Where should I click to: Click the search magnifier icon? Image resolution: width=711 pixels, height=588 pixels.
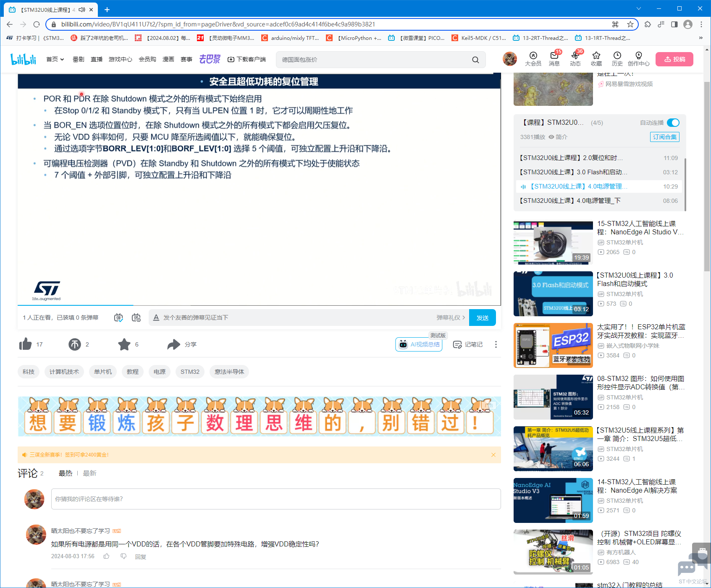[x=475, y=60]
